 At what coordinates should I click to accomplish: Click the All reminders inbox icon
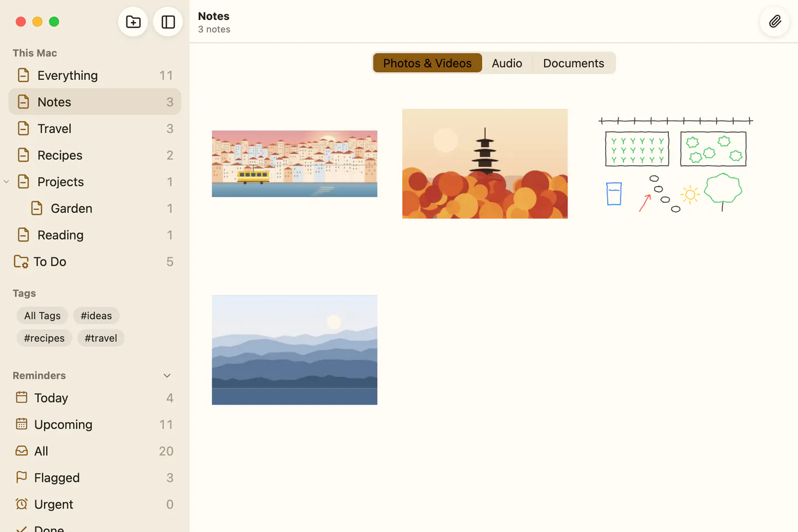pyautogui.click(x=22, y=451)
